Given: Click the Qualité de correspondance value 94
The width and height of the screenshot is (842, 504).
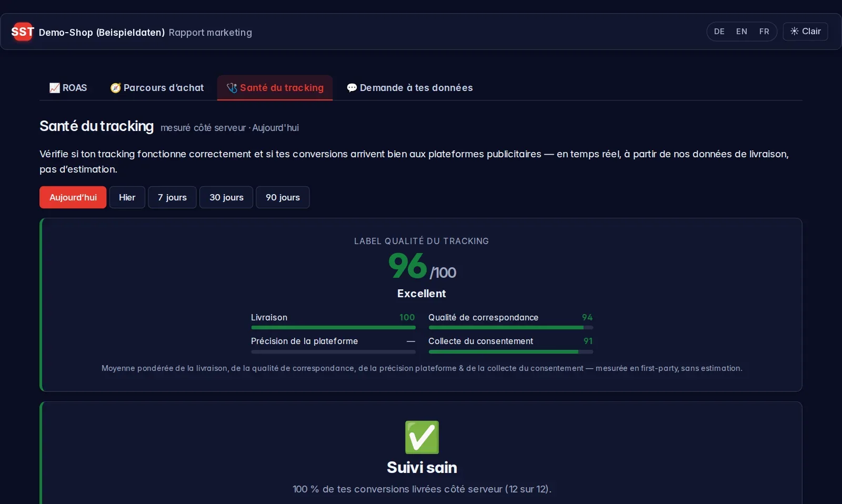Looking at the screenshot, I should point(587,317).
